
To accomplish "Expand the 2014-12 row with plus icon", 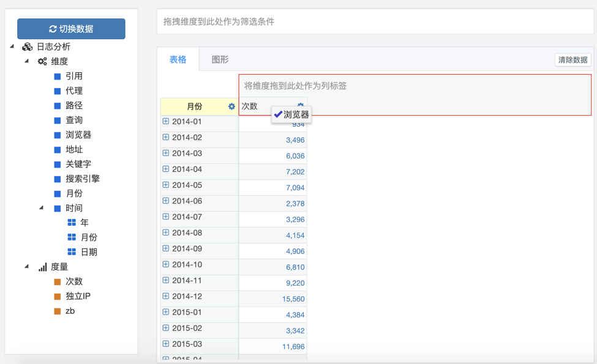I will [x=166, y=297].
